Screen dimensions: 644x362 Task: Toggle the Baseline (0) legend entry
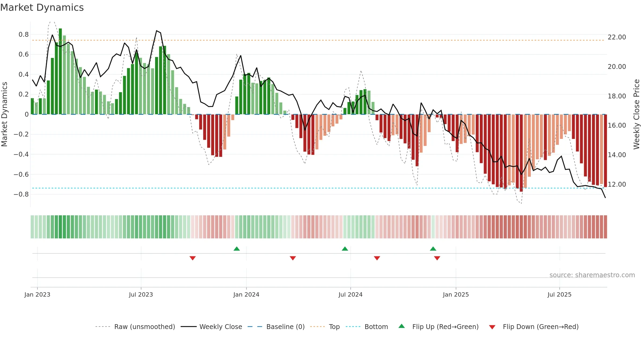click(x=276, y=327)
